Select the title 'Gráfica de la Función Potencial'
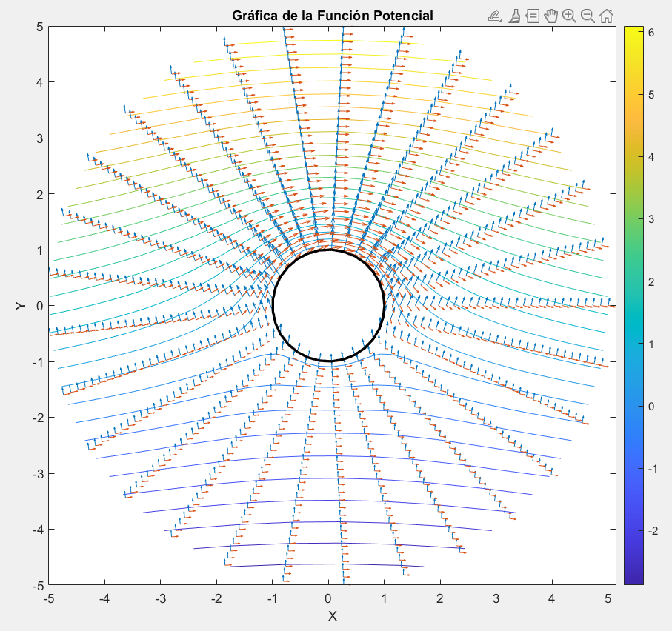 [332, 15]
